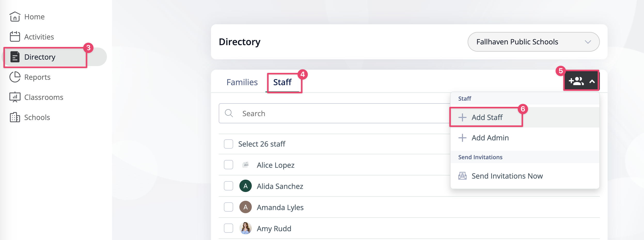This screenshot has height=240, width=644.
Task: Click the Send Invitations envelope icon
Action: (462, 176)
